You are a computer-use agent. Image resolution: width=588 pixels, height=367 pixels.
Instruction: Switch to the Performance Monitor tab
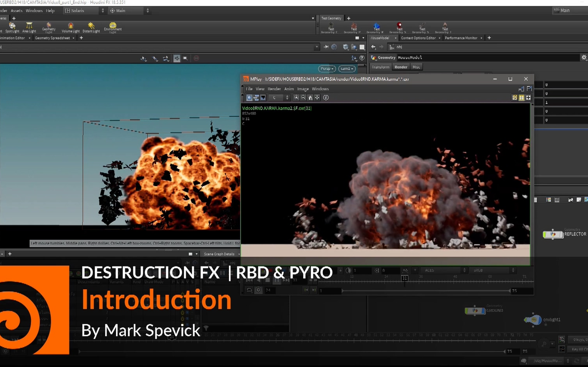pyautogui.click(x=461, y=38)
